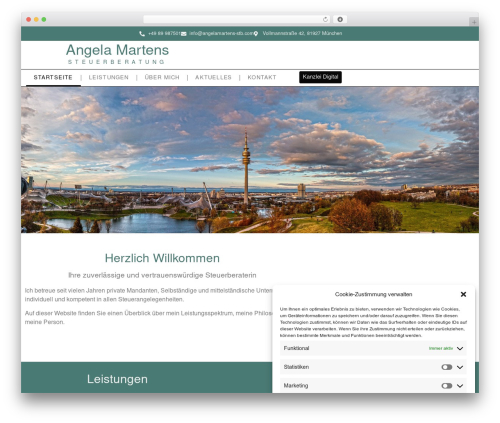The width and height of the screenshot is (500, 423).
Task: Click the Munich Olympiapark panorama image
Action: coord(250,160)
